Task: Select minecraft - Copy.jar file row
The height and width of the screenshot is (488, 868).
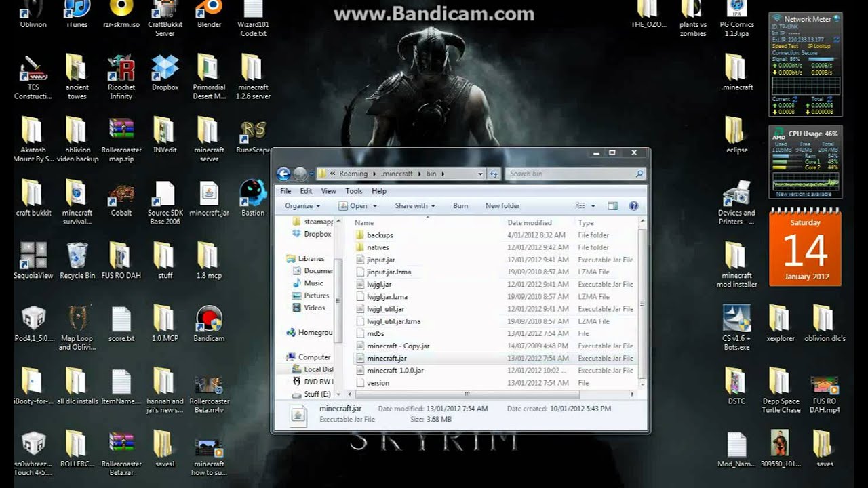Action: point(494,346)
